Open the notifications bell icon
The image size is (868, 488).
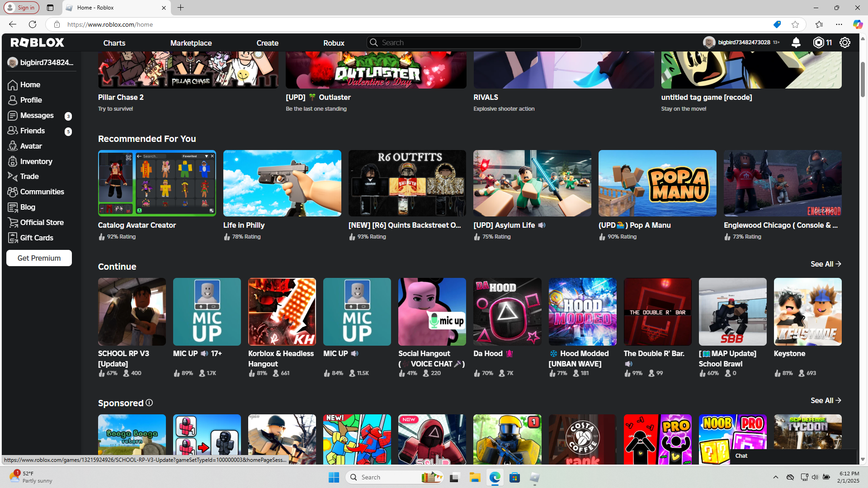796,42
